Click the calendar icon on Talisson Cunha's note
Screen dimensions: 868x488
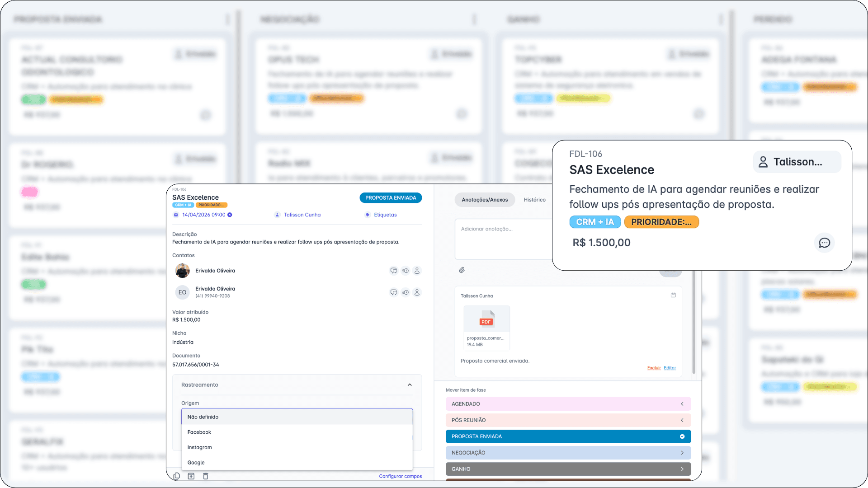673,295
